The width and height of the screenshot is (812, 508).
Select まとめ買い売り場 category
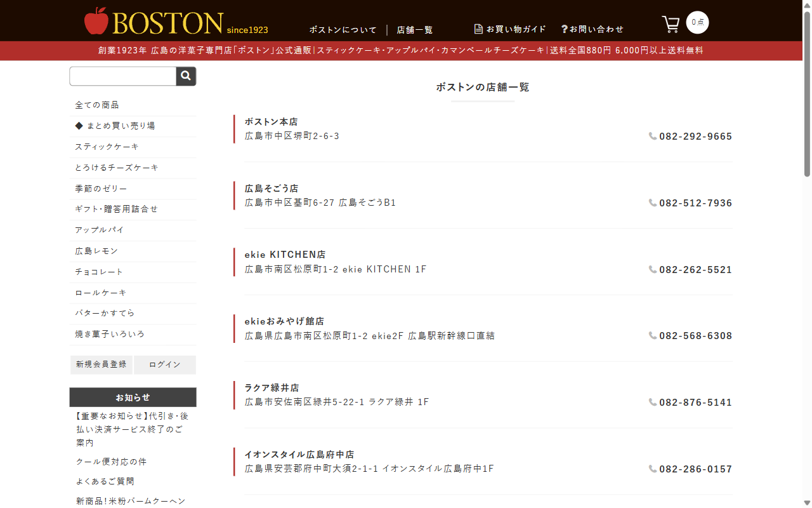coord(133,126)
